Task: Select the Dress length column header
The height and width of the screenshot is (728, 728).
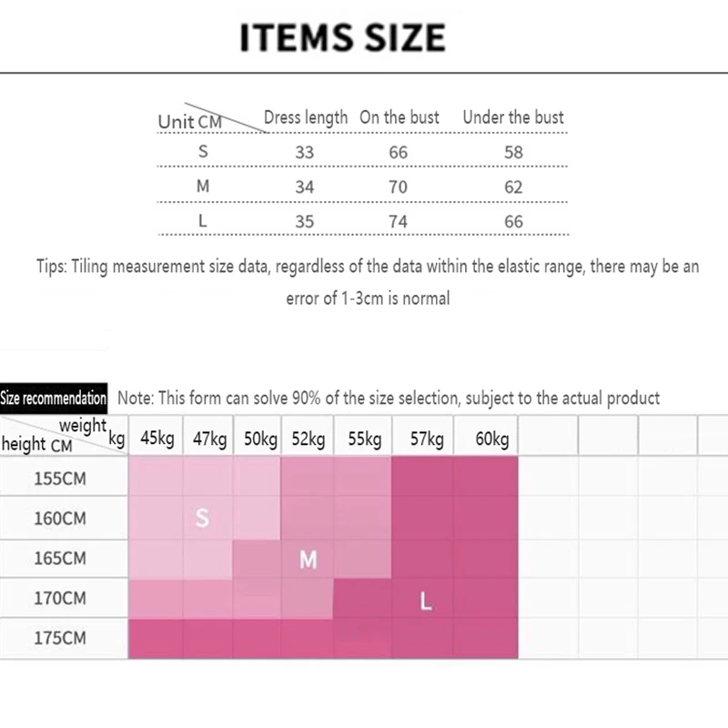Action: pyautogui.click(x=306, y=118)
